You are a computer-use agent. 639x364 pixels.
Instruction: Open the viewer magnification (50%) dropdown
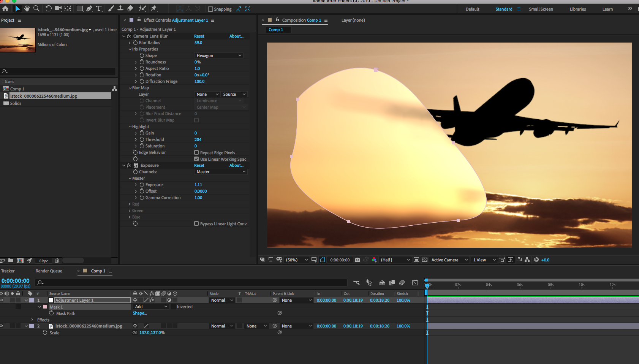297,260
